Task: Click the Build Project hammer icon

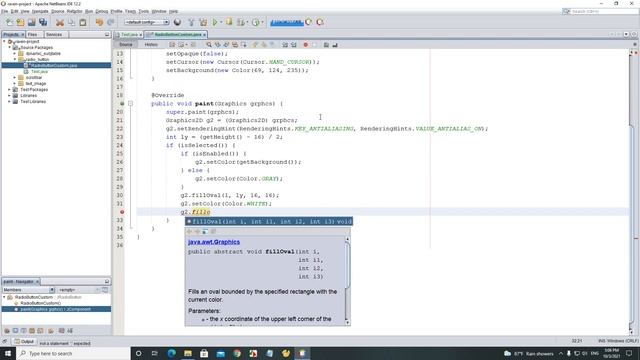Action: pos(191,22)
